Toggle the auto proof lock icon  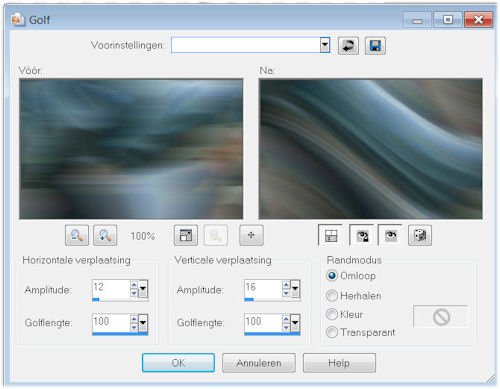[x=362, y=235]
